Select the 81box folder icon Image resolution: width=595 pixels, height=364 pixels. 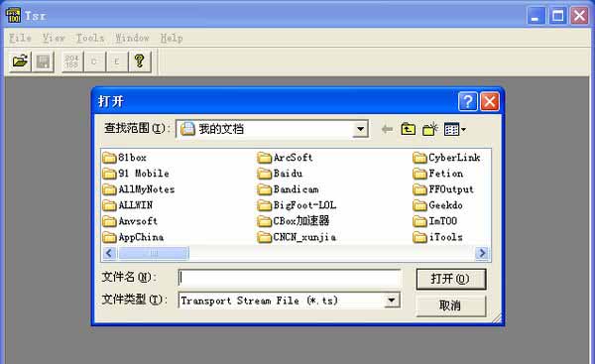[x=109, y=158]
